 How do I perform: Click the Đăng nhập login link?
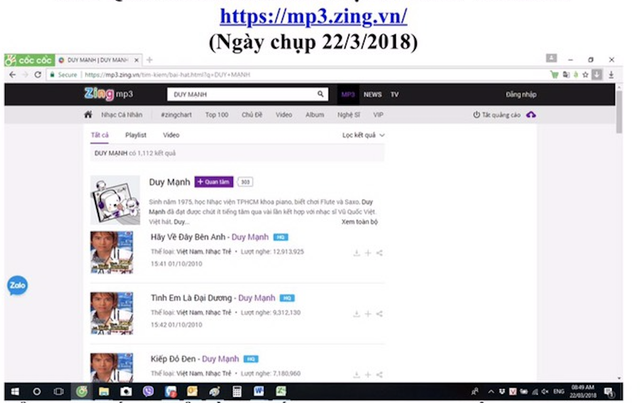point(521,94)
